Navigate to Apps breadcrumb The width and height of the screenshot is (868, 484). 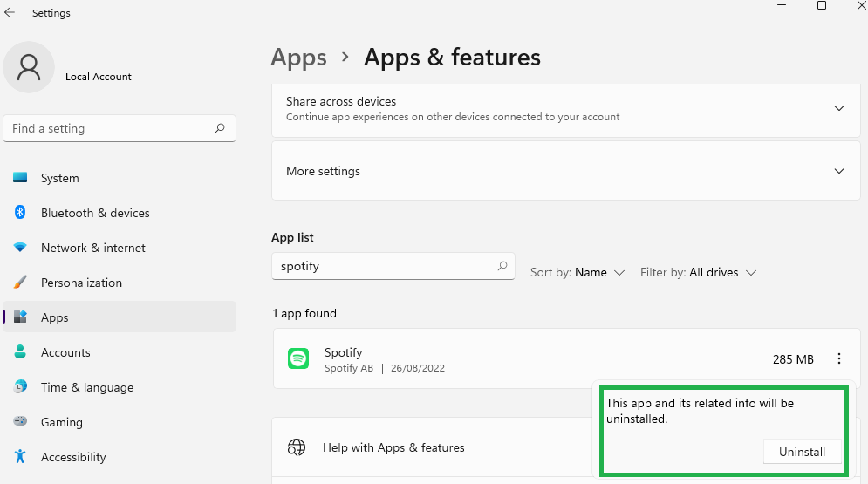tap(299, 58)
